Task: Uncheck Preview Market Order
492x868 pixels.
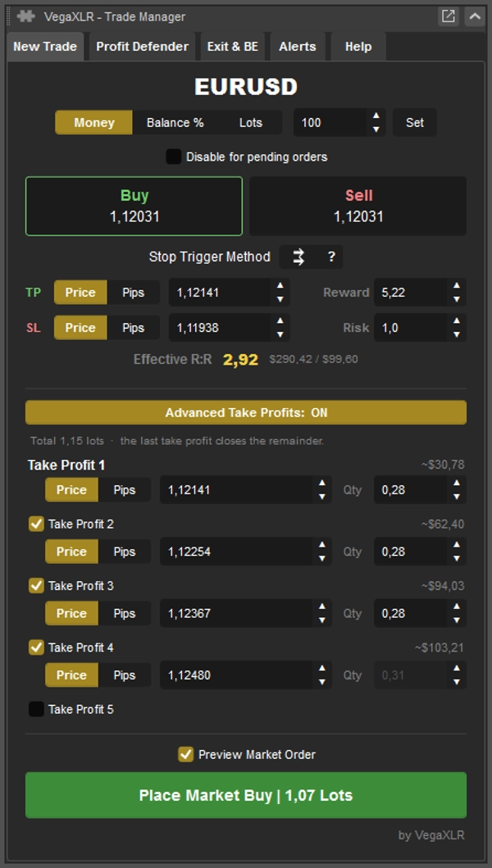Action: pyautogui.click(x=185, y=755)
